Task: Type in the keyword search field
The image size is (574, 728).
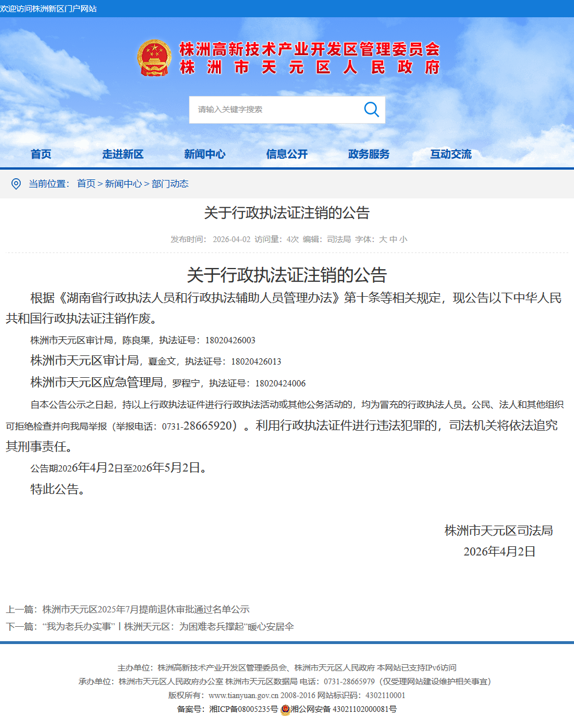Action: coord(276,109)
